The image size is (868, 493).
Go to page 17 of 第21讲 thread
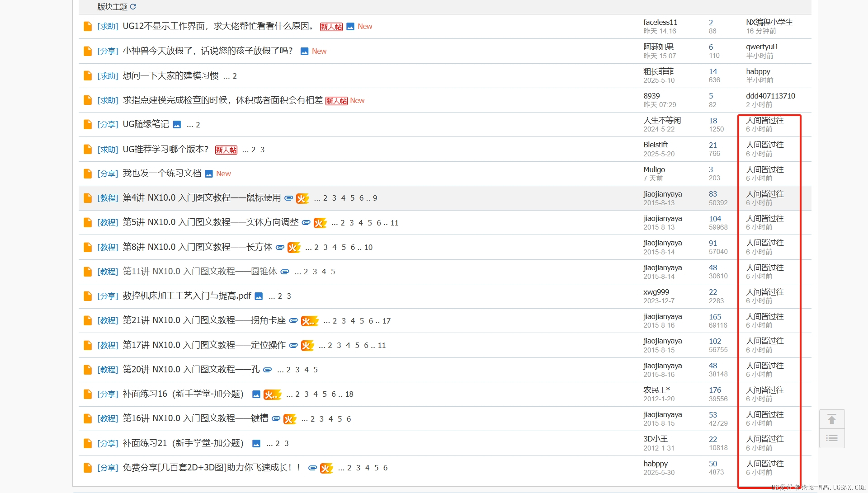pyautogui.click(x=387, y=321)
